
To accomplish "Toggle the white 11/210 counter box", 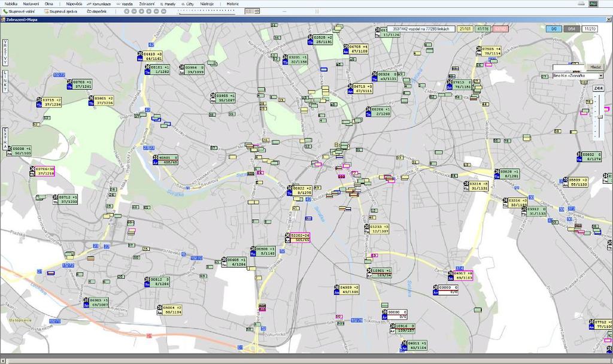I will click(590, 29).
